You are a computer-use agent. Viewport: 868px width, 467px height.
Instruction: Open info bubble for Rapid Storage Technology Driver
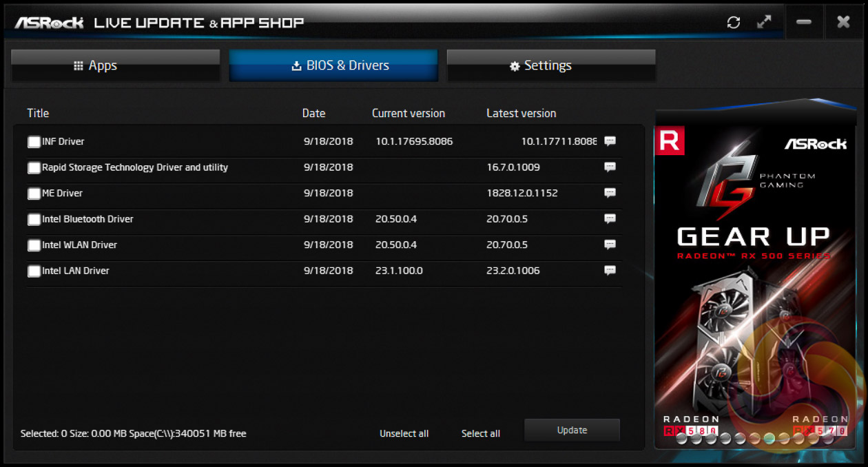coord(610,167)
